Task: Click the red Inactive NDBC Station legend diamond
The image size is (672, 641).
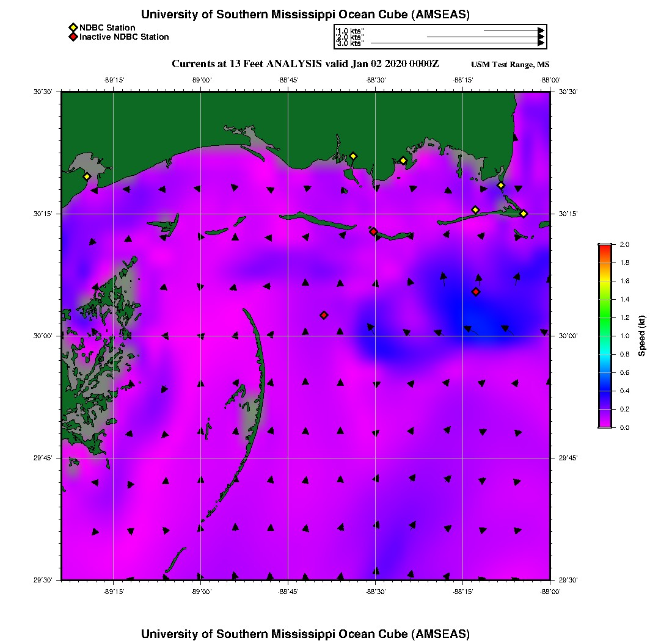Action: [73, 37]
